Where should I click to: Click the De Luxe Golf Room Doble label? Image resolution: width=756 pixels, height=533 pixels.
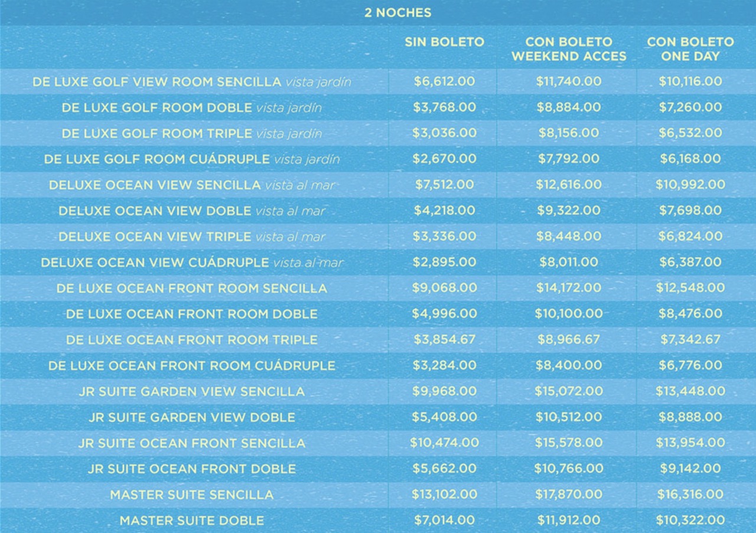tap(192, 108)
